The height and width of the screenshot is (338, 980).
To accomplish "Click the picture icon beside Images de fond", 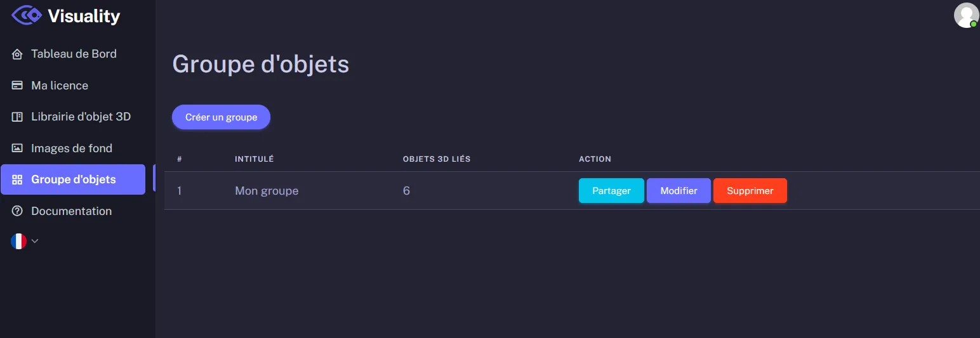I will click(x=18, y=148).
